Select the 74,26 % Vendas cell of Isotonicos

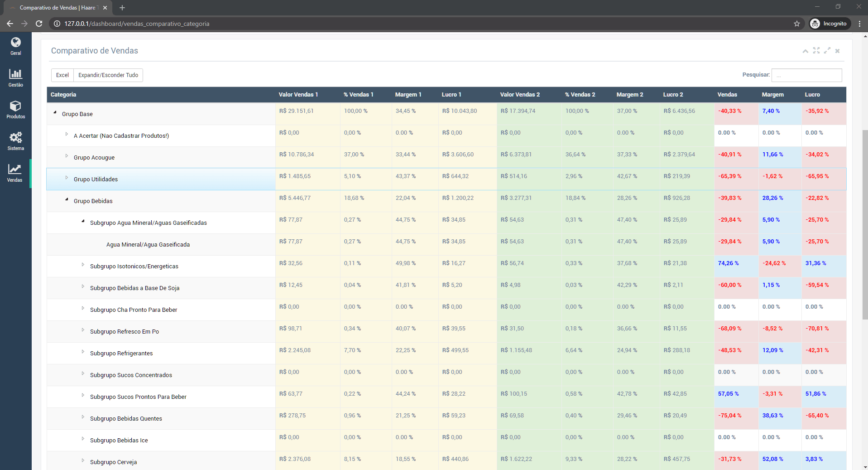(x=736, y=266)
